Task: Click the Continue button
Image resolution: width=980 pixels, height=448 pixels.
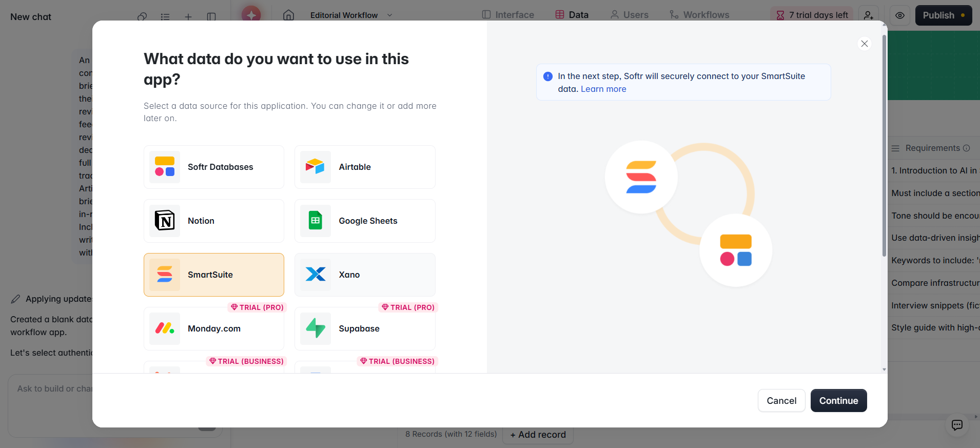Action: [x=838, y=400]
